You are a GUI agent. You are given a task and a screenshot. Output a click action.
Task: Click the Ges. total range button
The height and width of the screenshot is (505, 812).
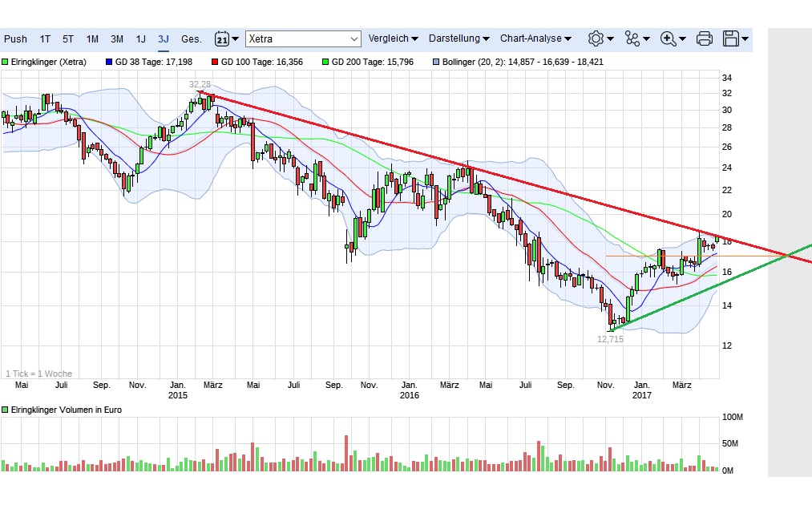click(191, 38)
